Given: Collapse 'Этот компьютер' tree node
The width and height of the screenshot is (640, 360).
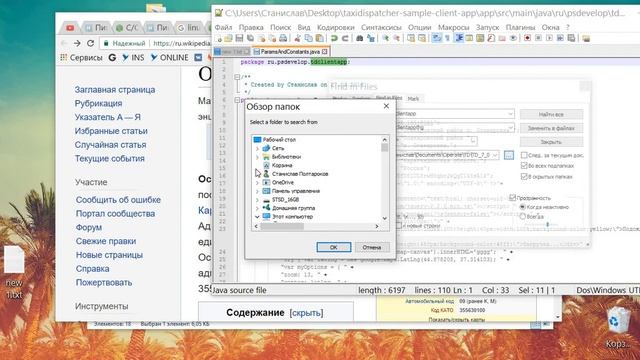Looking at the screenshot, I should pos(257,217).
